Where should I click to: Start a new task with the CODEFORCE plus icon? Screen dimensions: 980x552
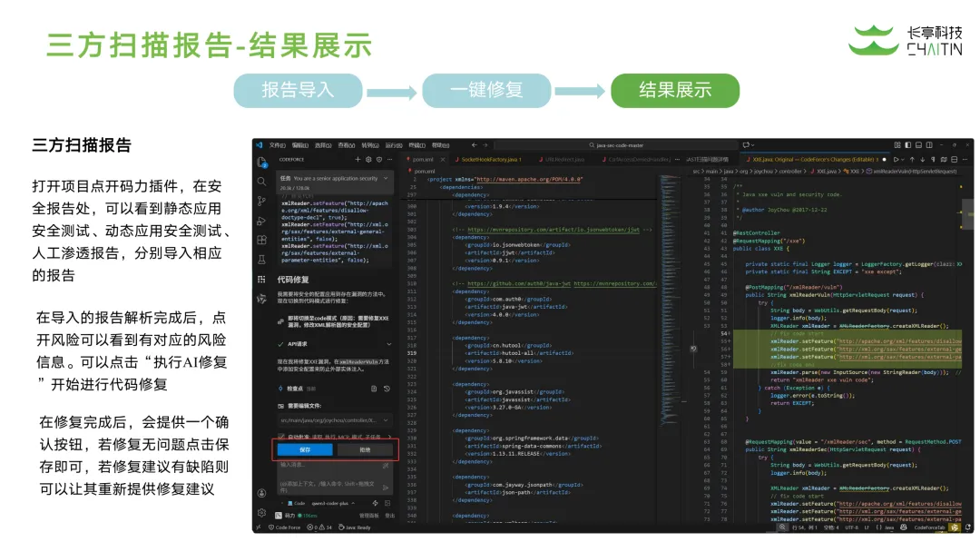358,160
